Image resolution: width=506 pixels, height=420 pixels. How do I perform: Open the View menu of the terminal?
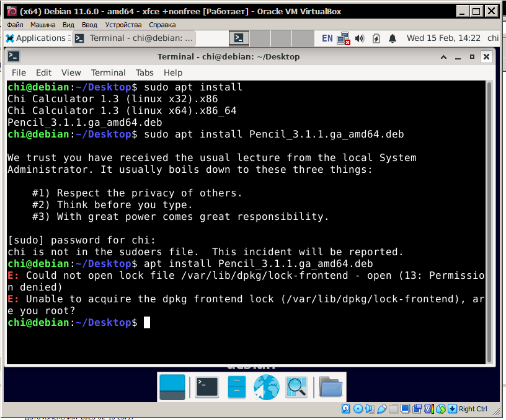tap(71, 72)
